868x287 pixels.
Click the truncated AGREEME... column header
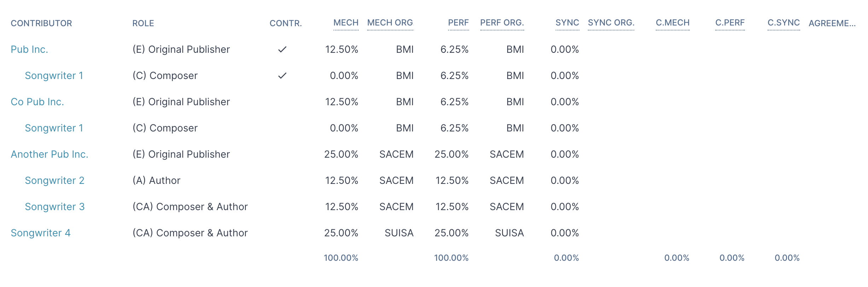pyautogui.click(x=832, y=23)
